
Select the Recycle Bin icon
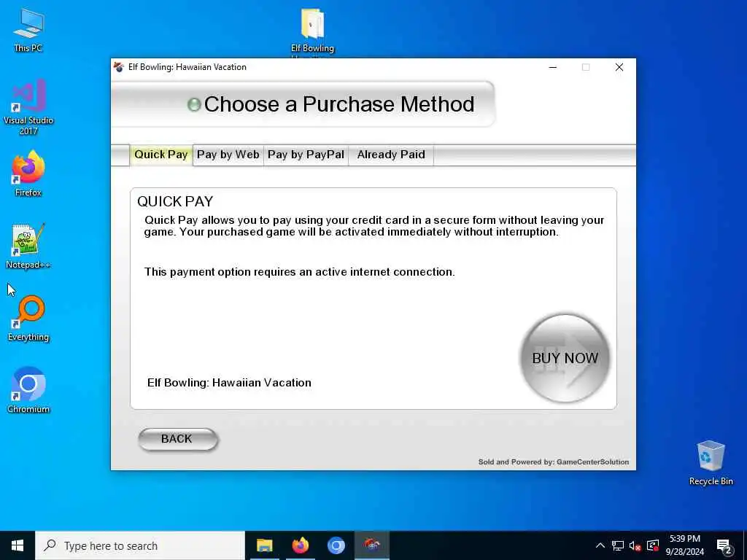711,463
